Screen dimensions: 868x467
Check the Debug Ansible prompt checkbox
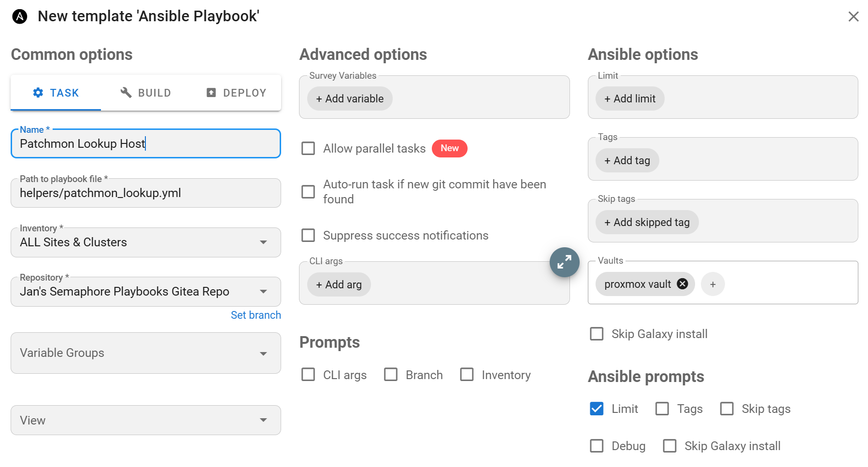click(x=597, y=446)
